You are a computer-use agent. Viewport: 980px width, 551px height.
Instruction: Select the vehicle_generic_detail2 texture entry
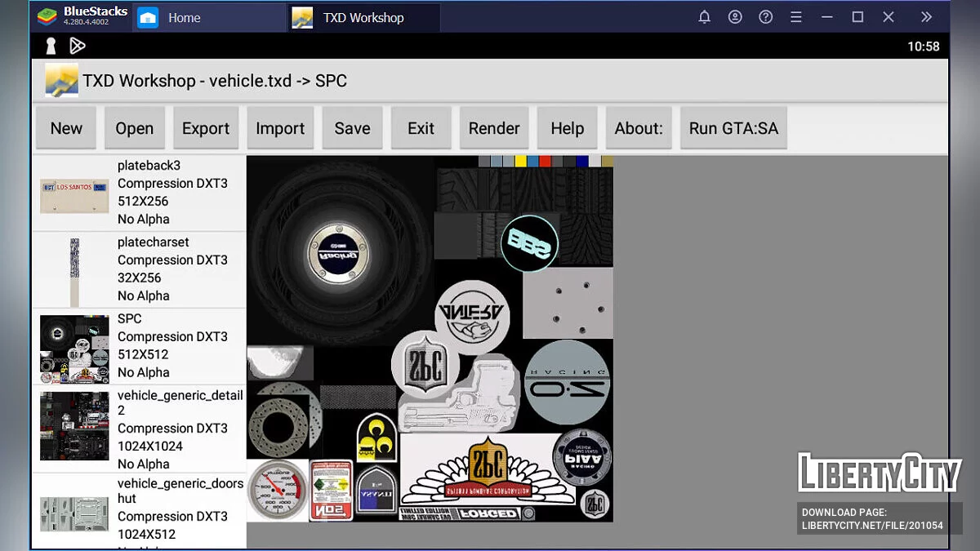[x=139, y=429]
